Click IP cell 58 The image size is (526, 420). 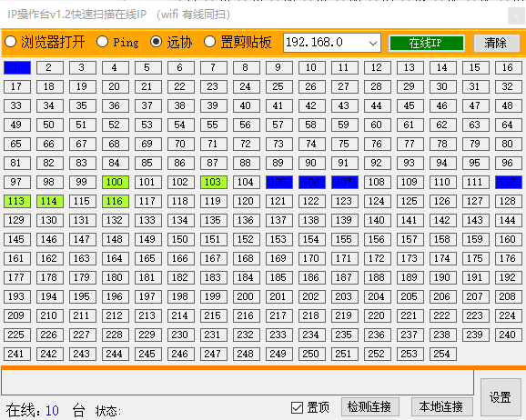[312, 125]
